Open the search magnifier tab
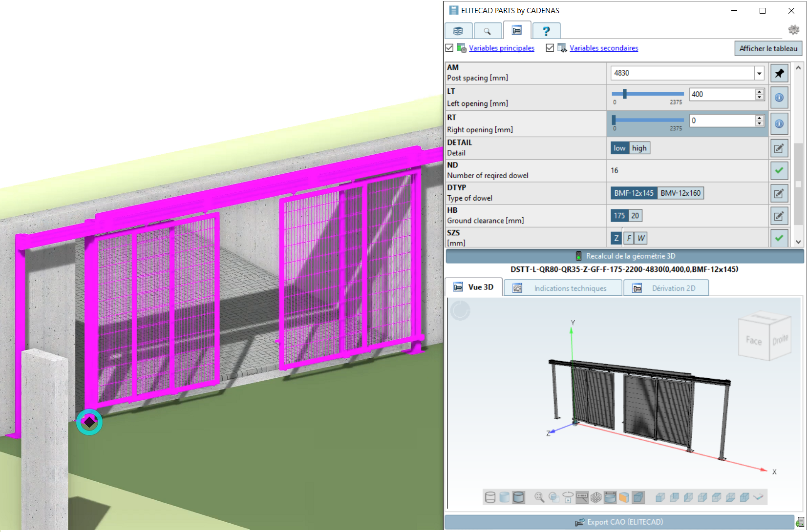 pos(487,31)
